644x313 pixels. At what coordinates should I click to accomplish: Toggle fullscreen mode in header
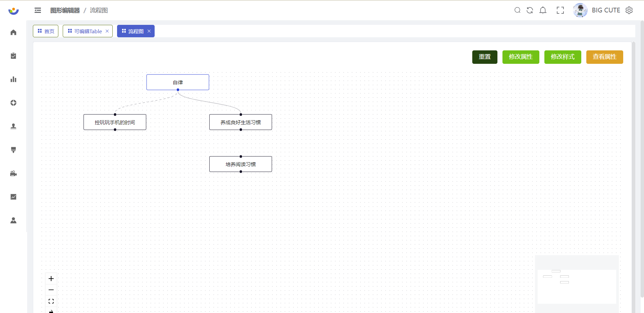[560, 10]
